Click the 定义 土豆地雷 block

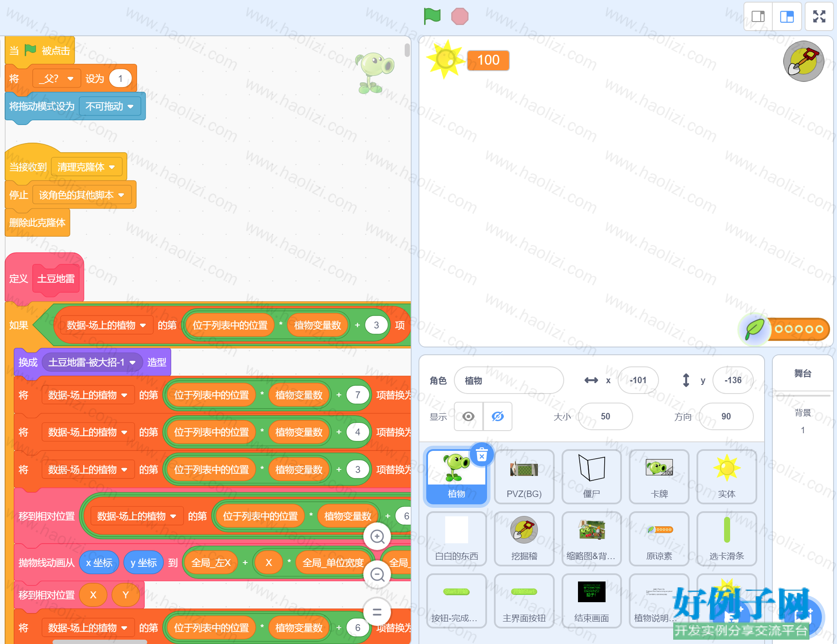[44, 278]
